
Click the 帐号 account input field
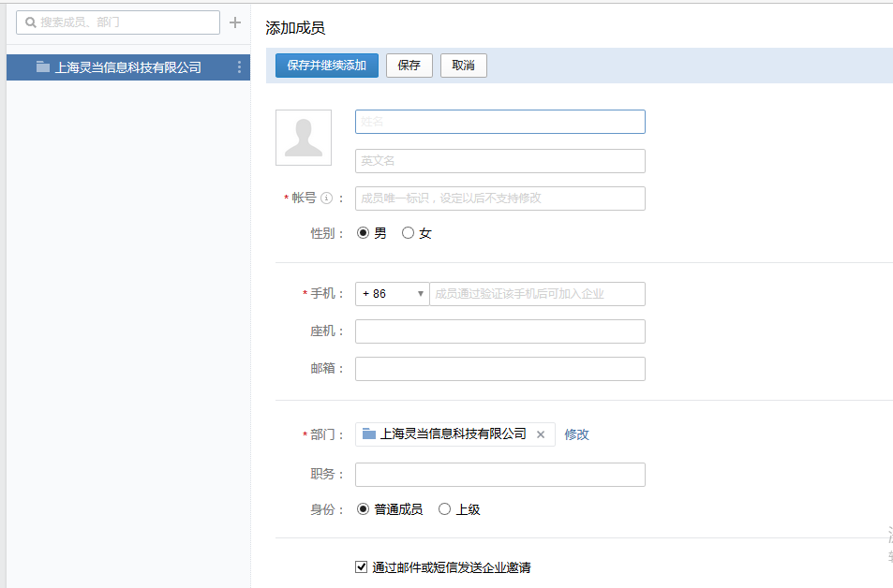tap(499, 198)
